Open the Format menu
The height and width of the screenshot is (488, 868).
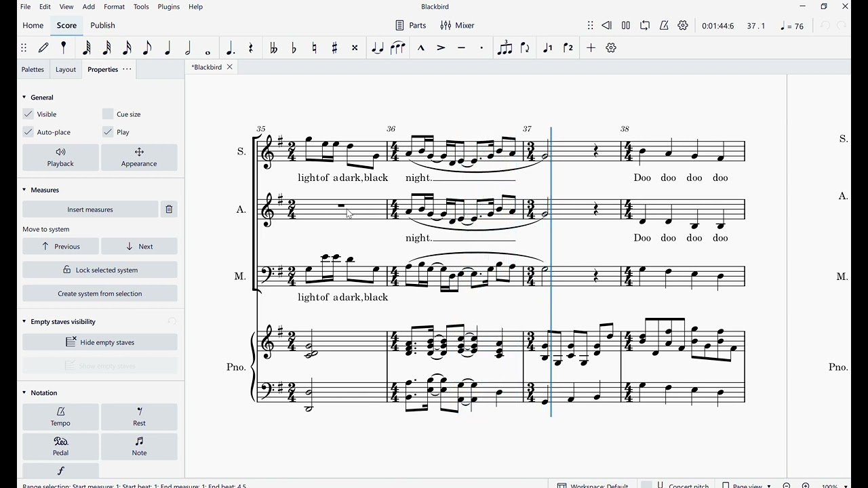(x=114, y=7)
